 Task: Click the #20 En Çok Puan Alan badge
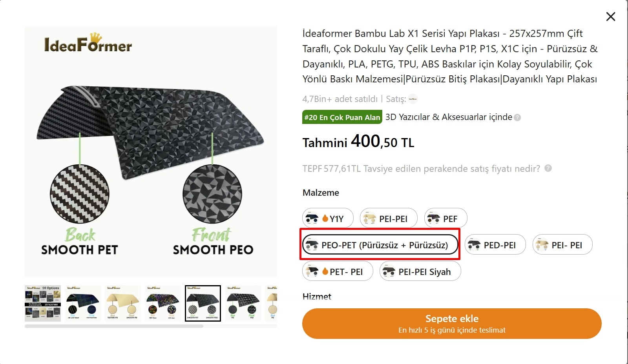[x=342, y=117]
